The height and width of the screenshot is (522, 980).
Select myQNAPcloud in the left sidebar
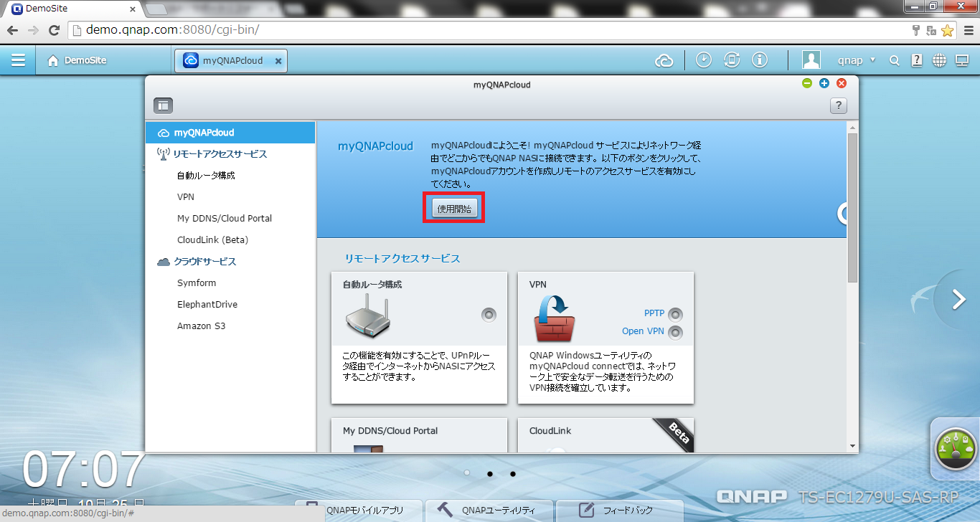point(230,133)
